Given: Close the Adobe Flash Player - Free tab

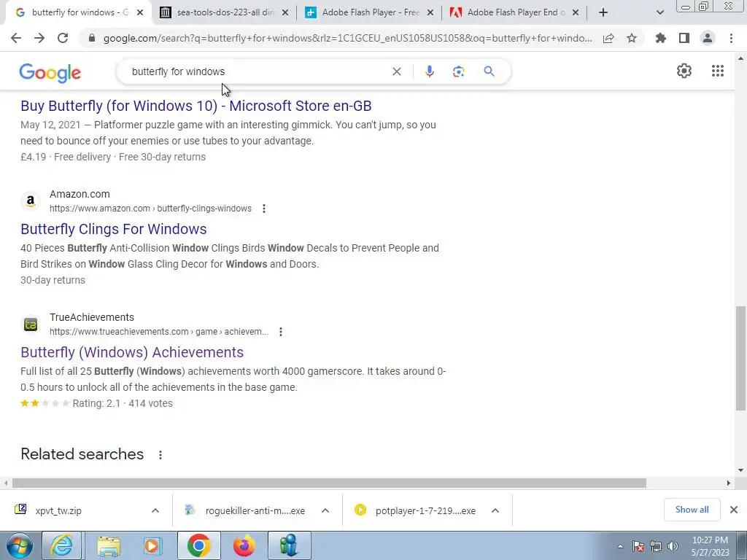Looking at the screenshot, I should tap(430, 13).
